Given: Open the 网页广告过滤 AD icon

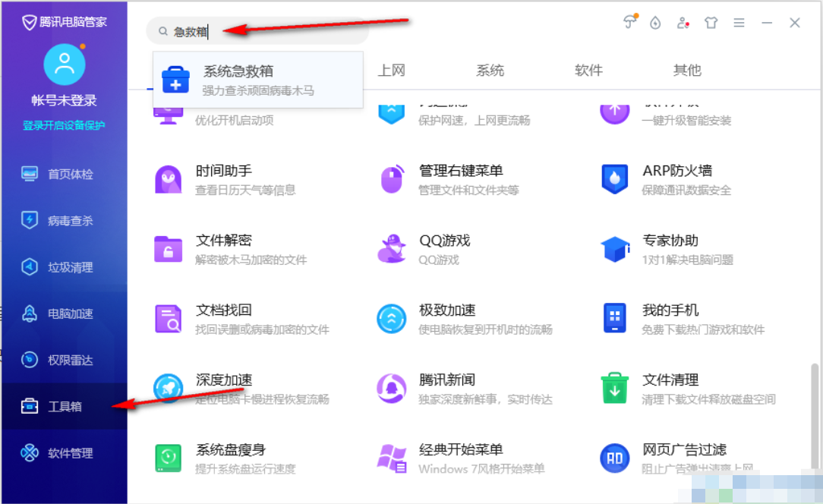Looking at the screenshot, I should coord(615,458).
